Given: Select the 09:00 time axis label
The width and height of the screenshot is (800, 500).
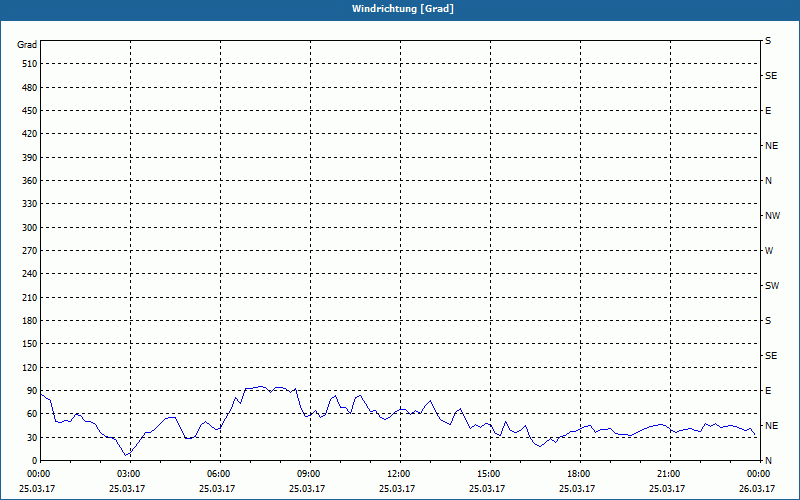Looking at the screenshot, I should click(310, 473).
